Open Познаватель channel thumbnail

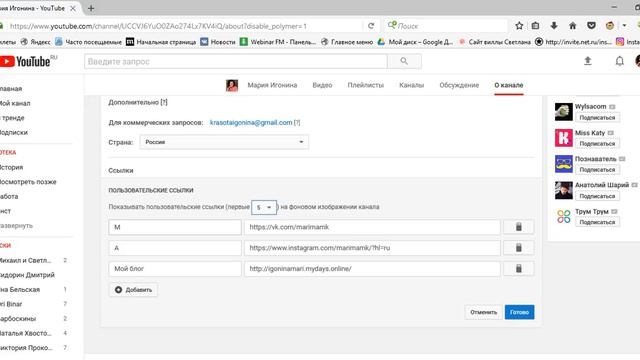[564, 164]
